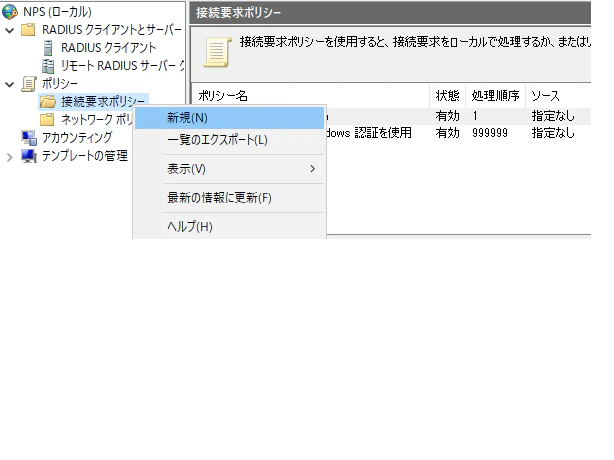
Task: Sort by 処理順序 column header
Action: coord(495,96)
